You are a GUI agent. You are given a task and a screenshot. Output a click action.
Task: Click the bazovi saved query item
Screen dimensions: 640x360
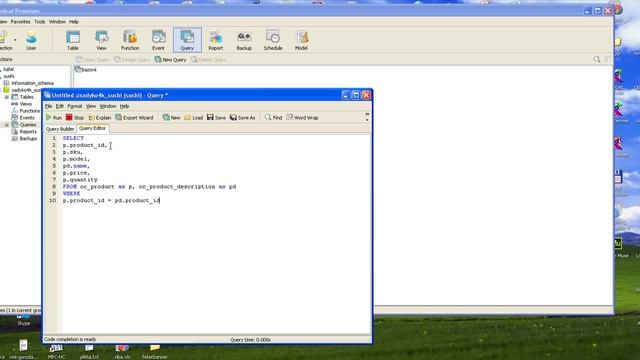click(86, 70)
